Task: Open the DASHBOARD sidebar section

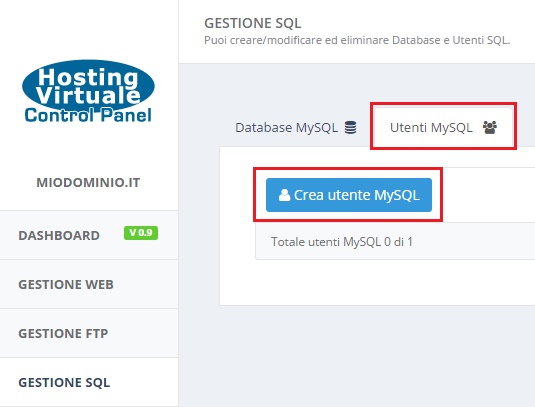Action: [x=89, y=235]
